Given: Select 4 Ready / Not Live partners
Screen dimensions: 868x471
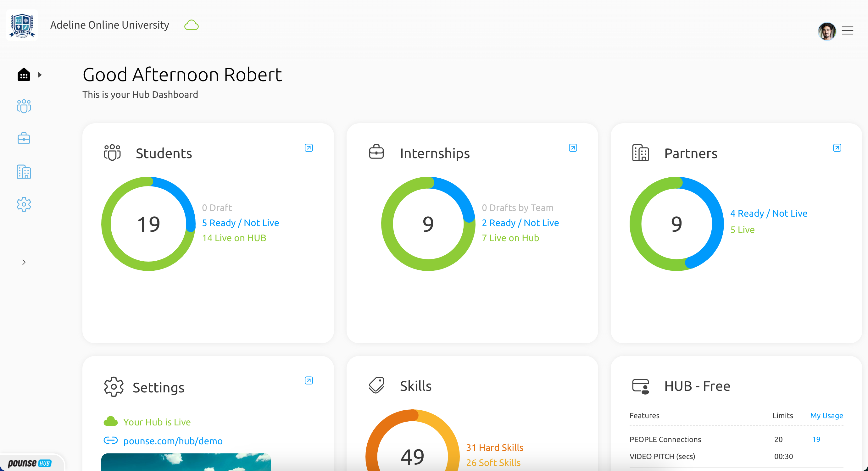Looking at the screenshot, I should tap(769, 213).
